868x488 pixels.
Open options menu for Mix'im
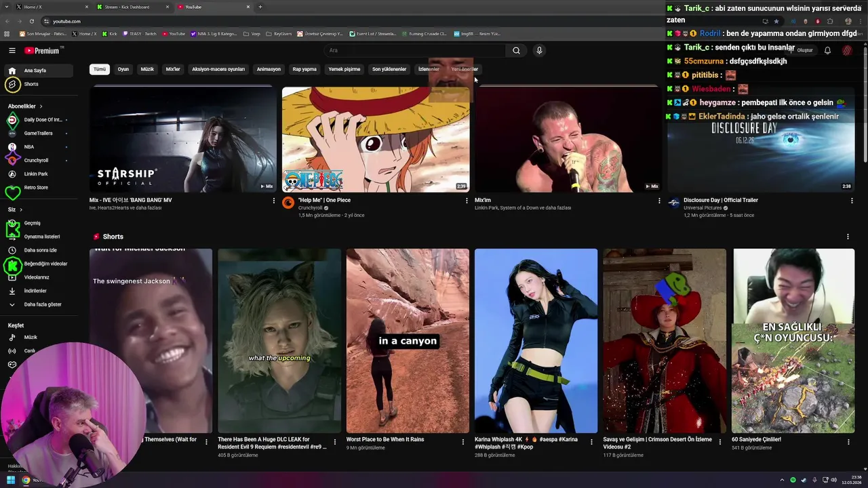[659, 201]
